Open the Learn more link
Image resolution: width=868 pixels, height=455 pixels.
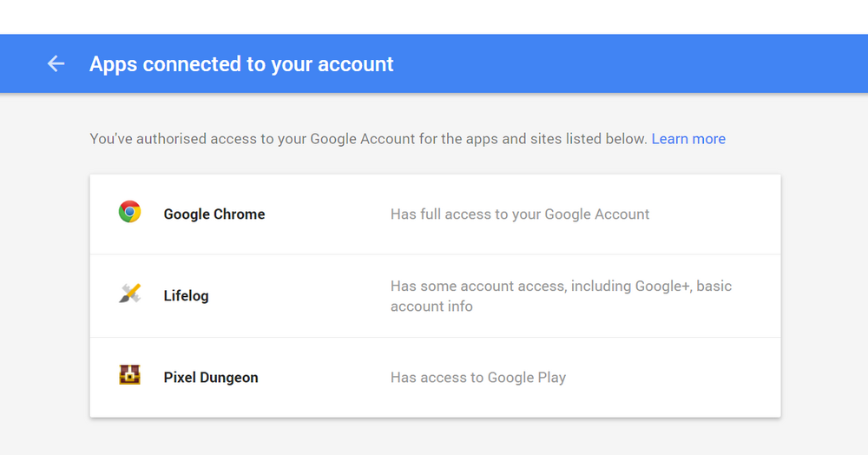[x=688, y=139]
